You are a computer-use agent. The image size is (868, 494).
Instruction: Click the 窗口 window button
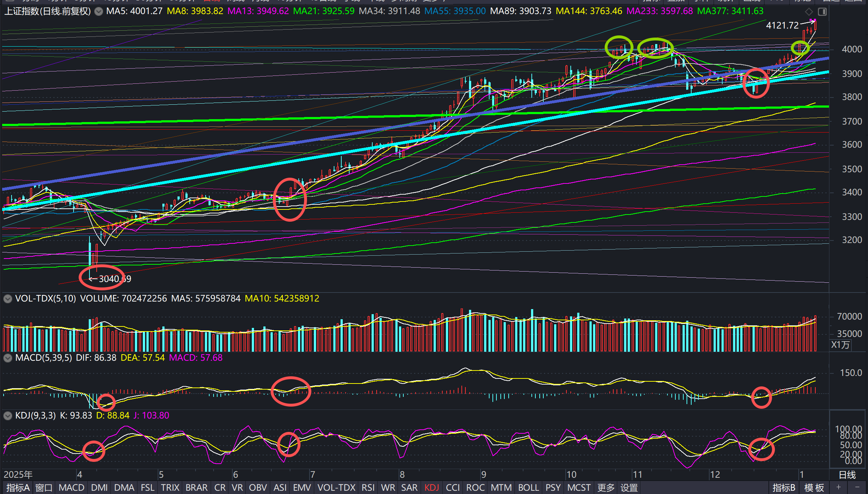click(x=44, y=488)
